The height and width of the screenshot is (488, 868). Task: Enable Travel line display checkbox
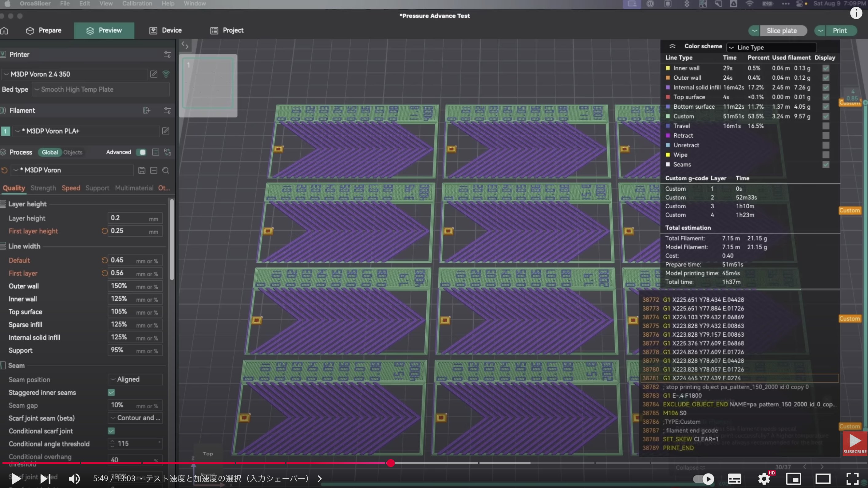pyautogui.click(x=826, y=126)
